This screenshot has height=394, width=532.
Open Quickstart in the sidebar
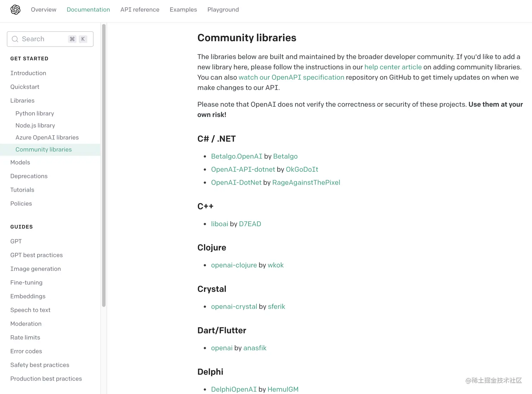click(x=25, y=87)
